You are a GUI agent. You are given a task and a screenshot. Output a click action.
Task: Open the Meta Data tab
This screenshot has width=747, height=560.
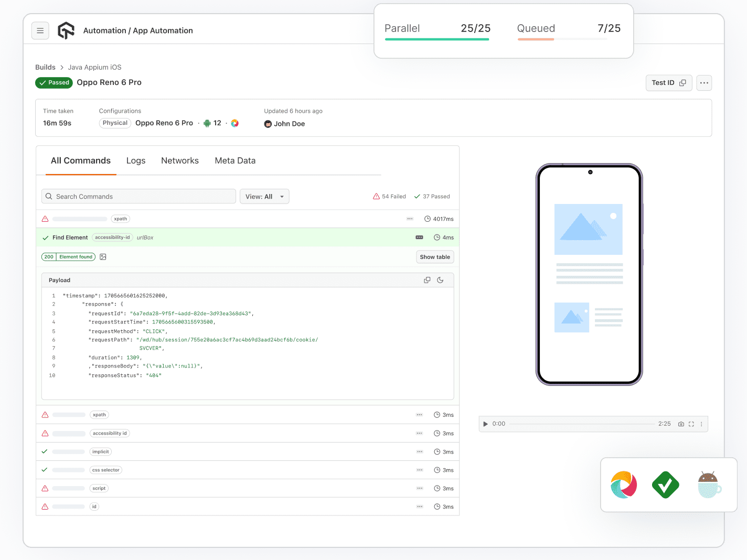click(x=235, y=160)
